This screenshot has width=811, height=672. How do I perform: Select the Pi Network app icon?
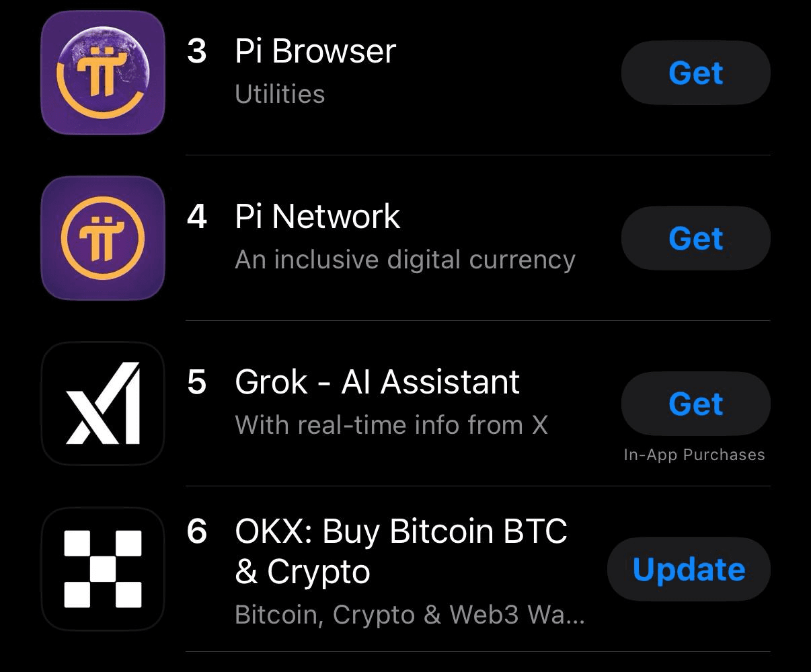102,238
